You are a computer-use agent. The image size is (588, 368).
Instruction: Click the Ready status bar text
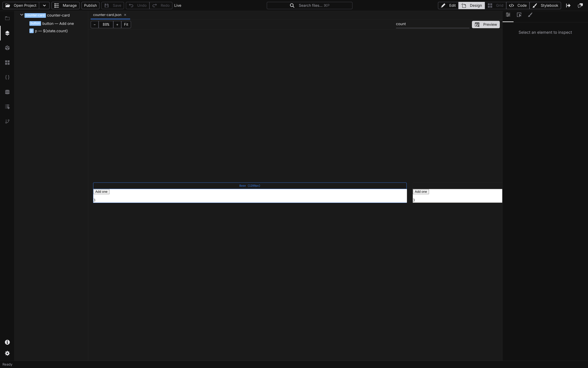[7, 364]
